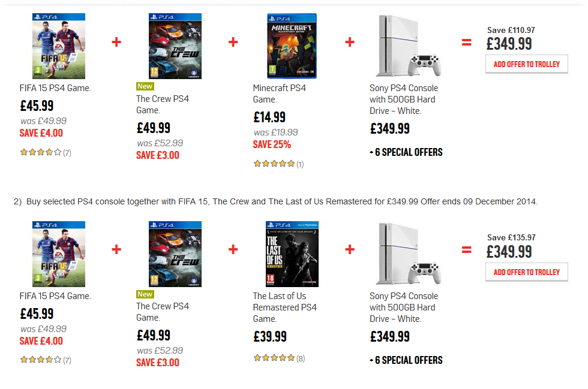Open The Last of Us Remastered title link
This screenshot has height=389, width=588.
coord(284,307)
